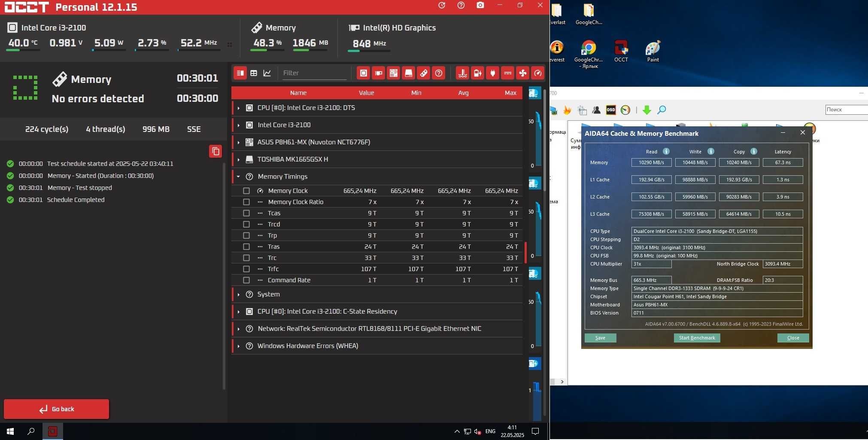Toggle gauge usage filter icon

point(537,73)
